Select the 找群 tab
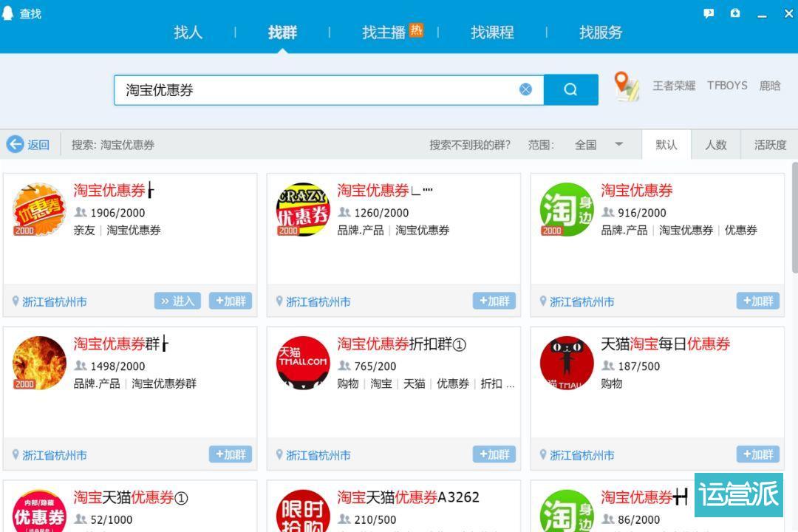The height and width of the screenshot is (532, 798). [x=282, y=33]
